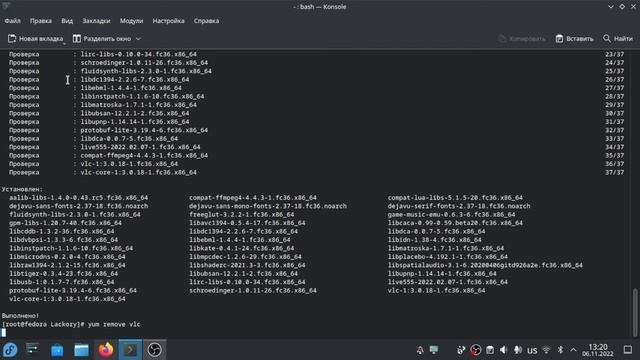Image resolution: width=640 pixels, height=360 pixels.
Task: Open the display configuration tray icon
Action: (x=434, y=350)
